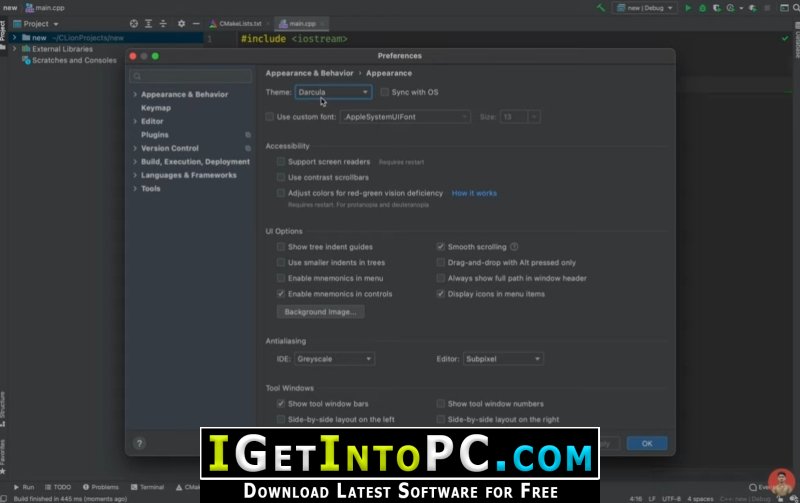Click main.cpp file icon in navigation bar
800x503 pixels.
(30, 8)
